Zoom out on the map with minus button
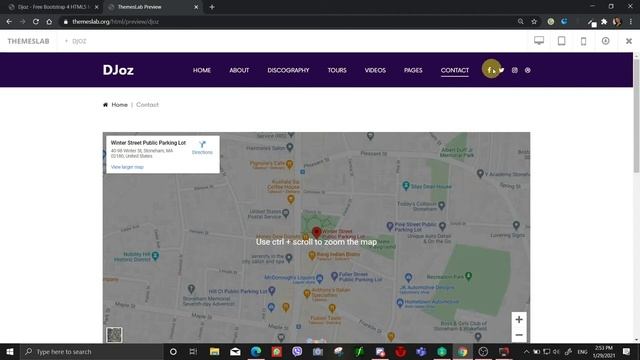The image size is (640, 360). [519, 335]
